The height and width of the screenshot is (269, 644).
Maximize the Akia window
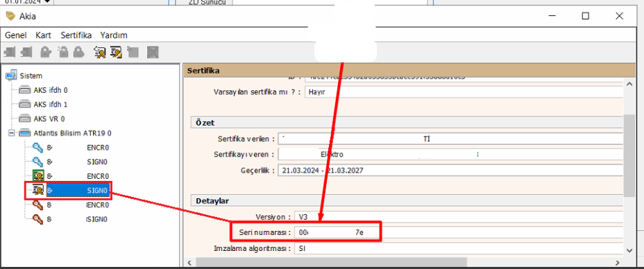click(x=586, y=16)
